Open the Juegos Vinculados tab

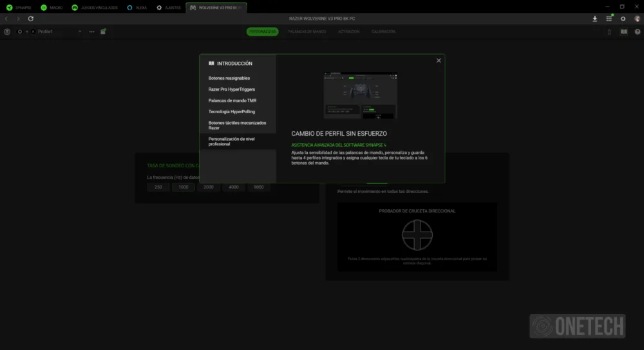click(x=95, y=7)
